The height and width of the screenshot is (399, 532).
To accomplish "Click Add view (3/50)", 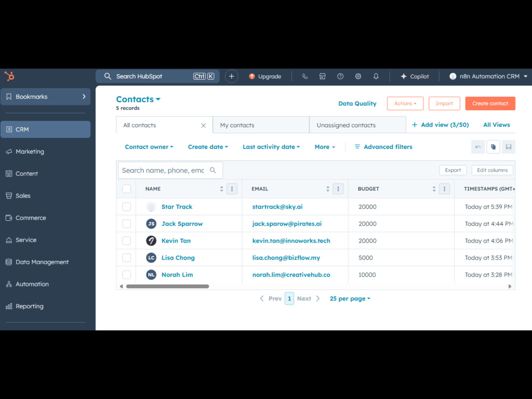I will 440,125.
